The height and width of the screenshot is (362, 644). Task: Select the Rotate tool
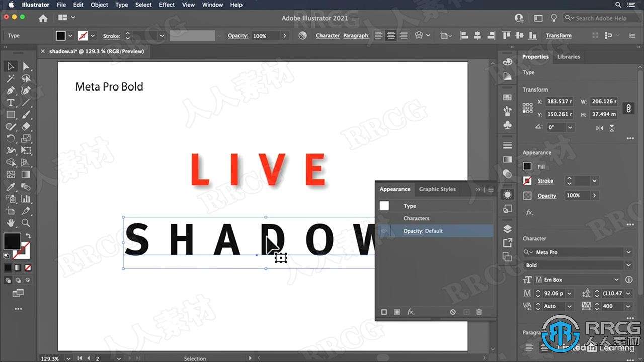11,139
